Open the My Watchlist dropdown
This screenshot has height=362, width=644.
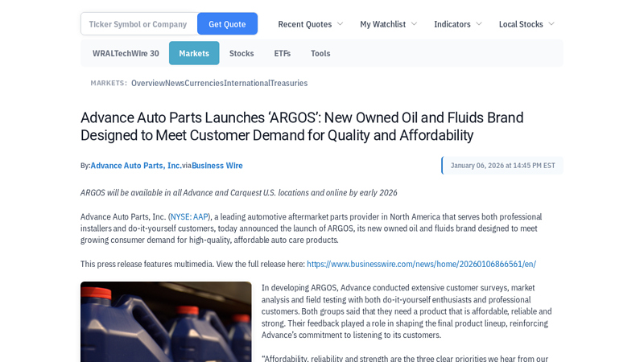pos(388,24)
